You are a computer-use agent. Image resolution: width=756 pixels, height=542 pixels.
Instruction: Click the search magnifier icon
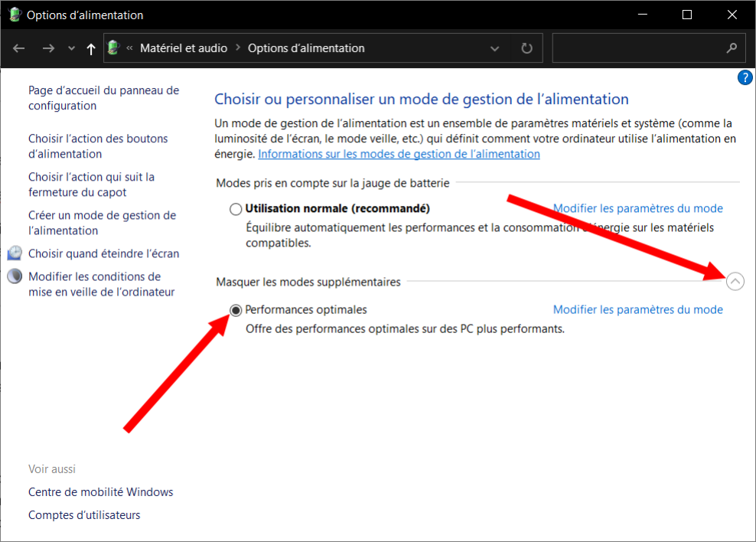click(x=732, y=48)
